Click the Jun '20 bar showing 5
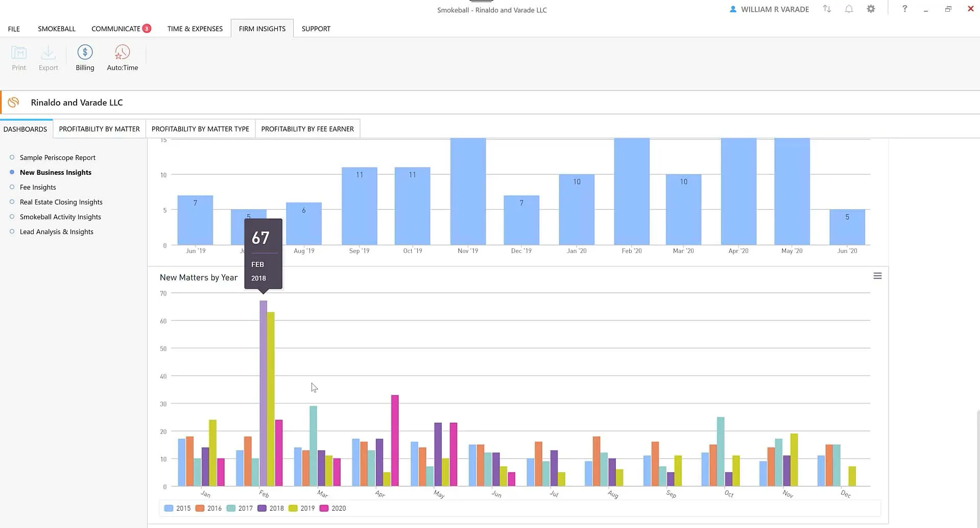 [847, 227]
